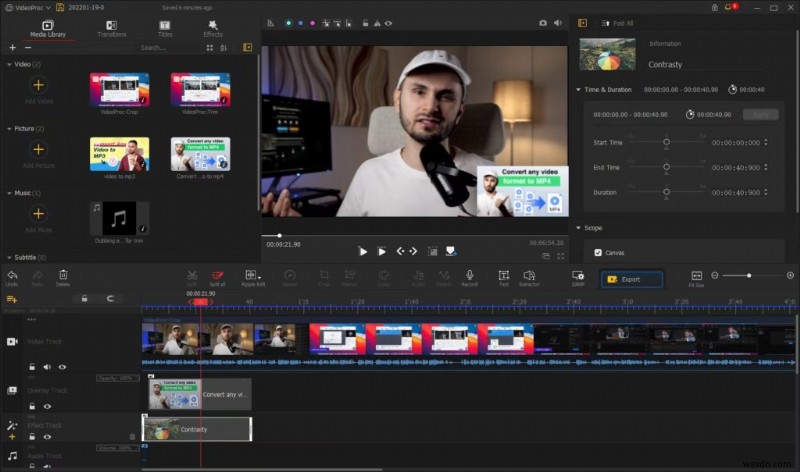Toggle Overlay Track visibility eye icon
Viewport: 800px width, 472px height.
(47, 406)
